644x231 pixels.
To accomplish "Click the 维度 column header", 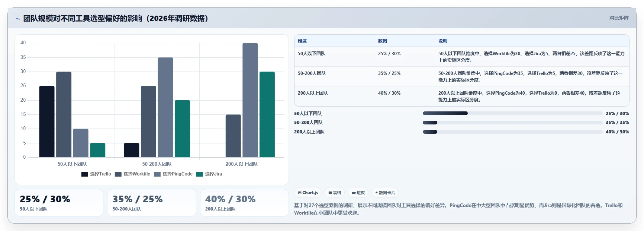I will pos(302,41).
